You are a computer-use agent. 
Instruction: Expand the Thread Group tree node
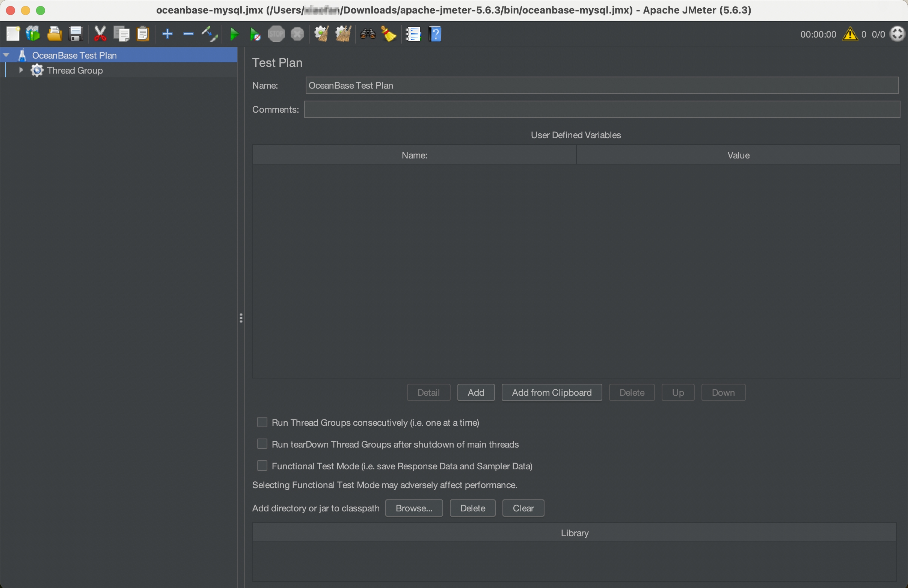21,70
